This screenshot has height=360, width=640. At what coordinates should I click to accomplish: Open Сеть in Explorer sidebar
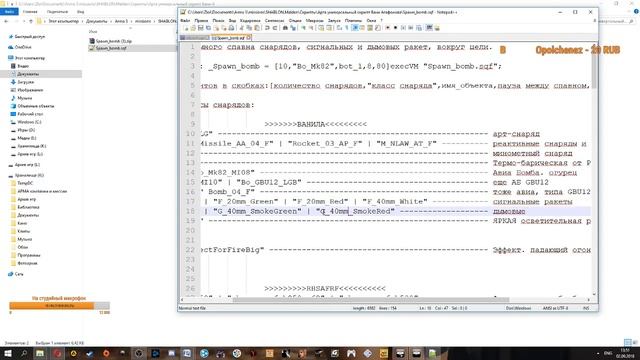tap(19, 274)
